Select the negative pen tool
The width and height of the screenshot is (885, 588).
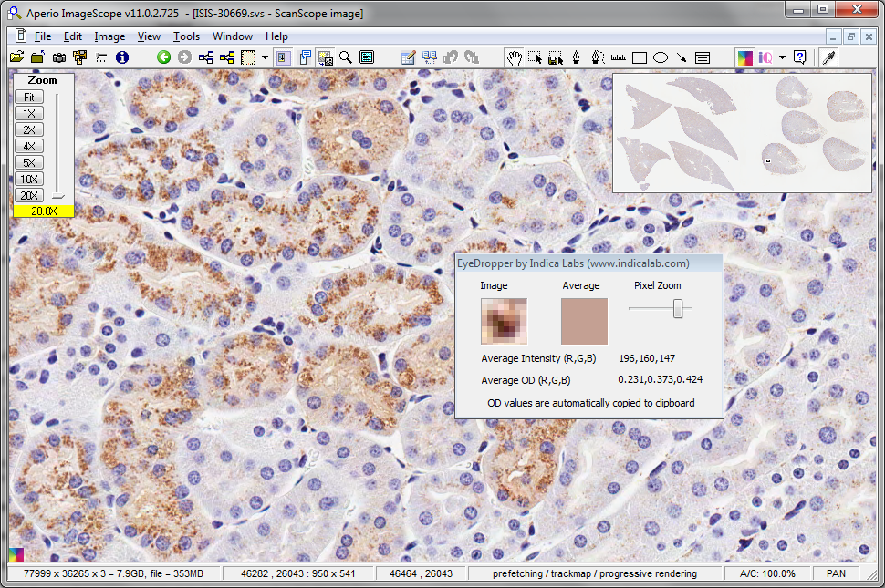tap(598, 57)
